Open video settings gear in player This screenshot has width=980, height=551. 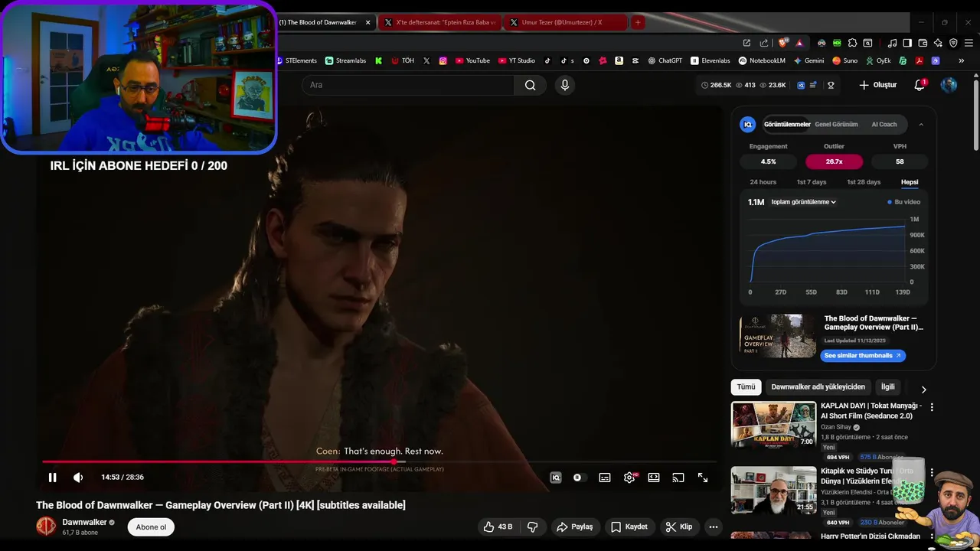(x=629, y=478)
